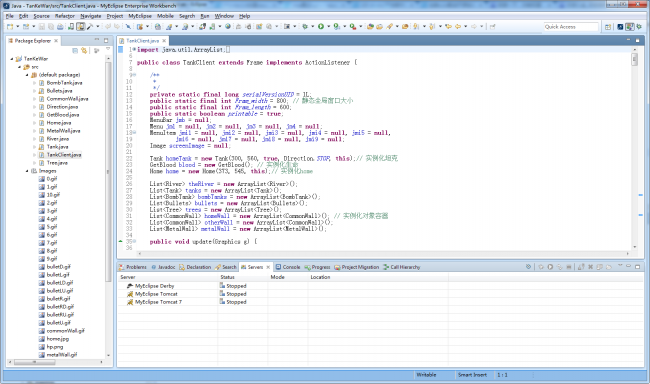Open the dropdown arrow beside Debug icon
The width and height of the screenshot is (650, 384).
[313, 27]
